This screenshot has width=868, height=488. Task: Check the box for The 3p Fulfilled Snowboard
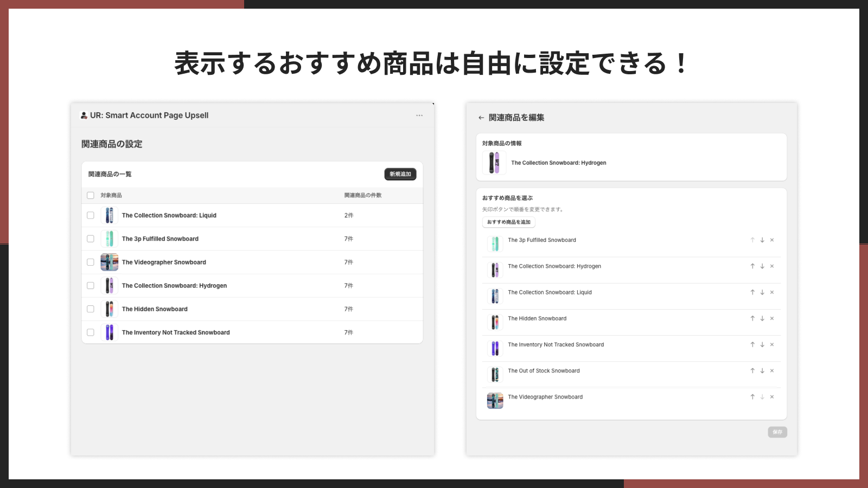click(x=91, y=239)
